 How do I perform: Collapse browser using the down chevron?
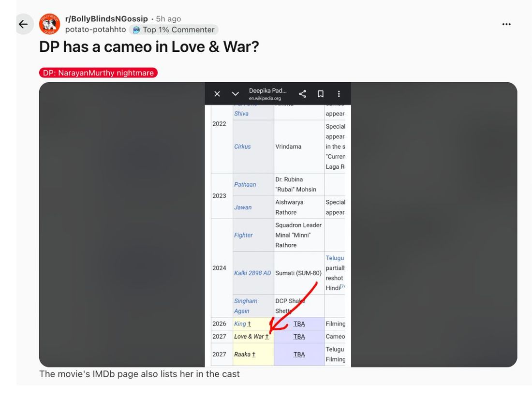(235, 94)
